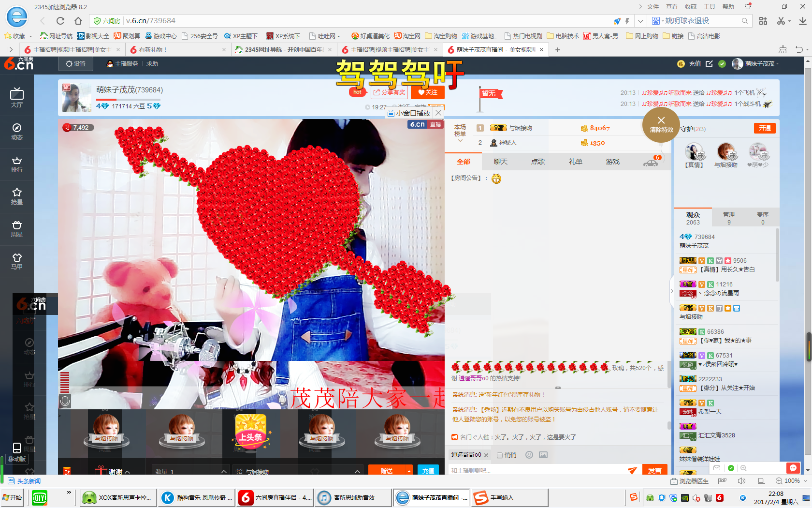Open the 马甲 vest sidebar icon

point(17,261)
